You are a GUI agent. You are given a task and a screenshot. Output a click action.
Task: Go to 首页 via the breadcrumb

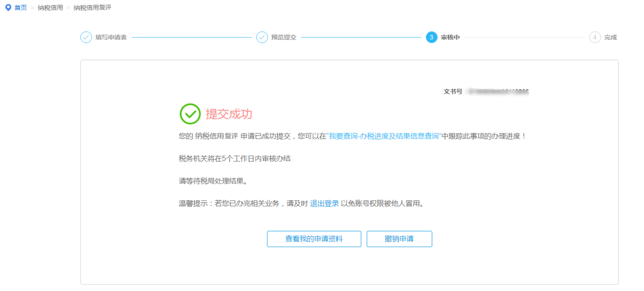21,8
